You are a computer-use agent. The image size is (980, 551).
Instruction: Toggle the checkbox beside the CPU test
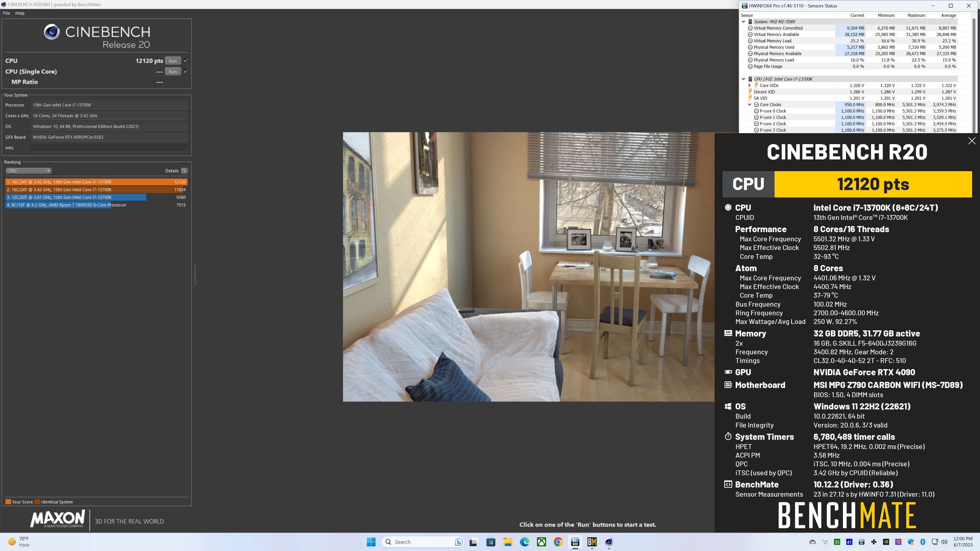(x=186, y=60)
